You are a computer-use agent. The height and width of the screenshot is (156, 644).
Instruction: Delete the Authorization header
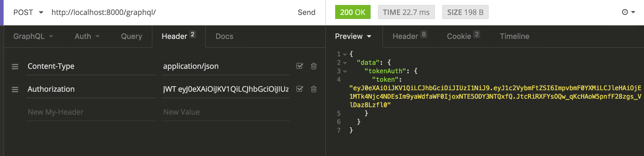tap(314, 89)
